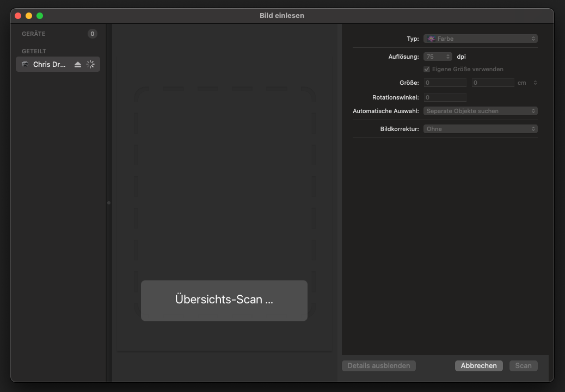This screenshot has height=392, width=565.
Task: Click the Übersichts-Scan progress overlay
Action: coord(224,300)
